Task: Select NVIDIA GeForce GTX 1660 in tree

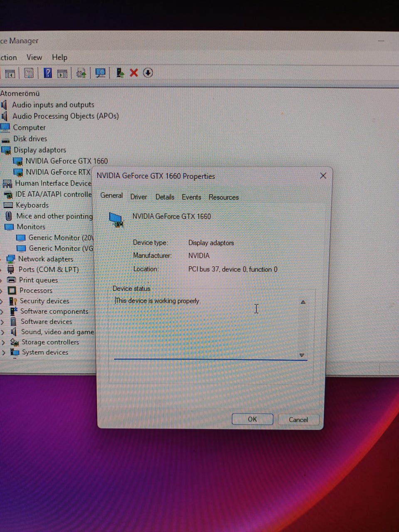Action: (x=66, y=161)
